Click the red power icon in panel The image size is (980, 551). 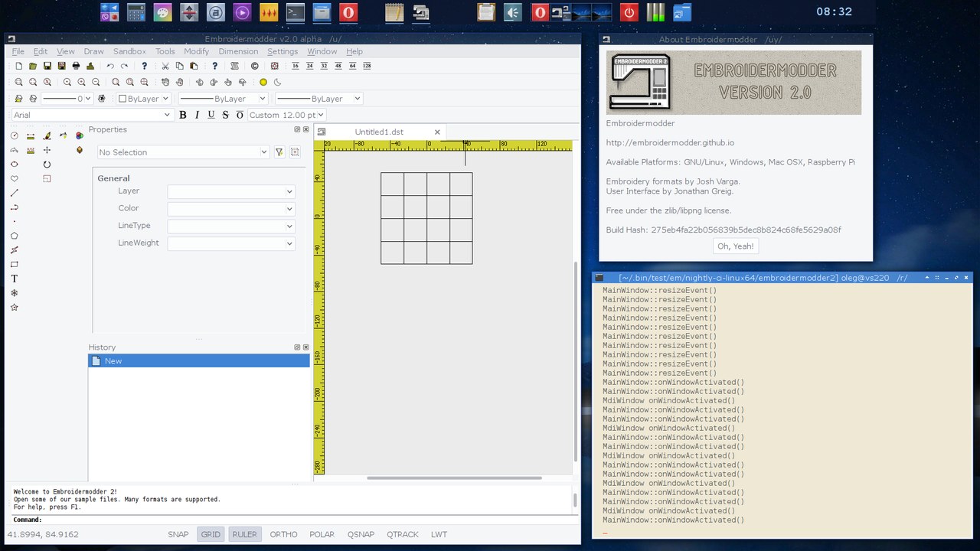pyautogui.click(x=629, y=12)
